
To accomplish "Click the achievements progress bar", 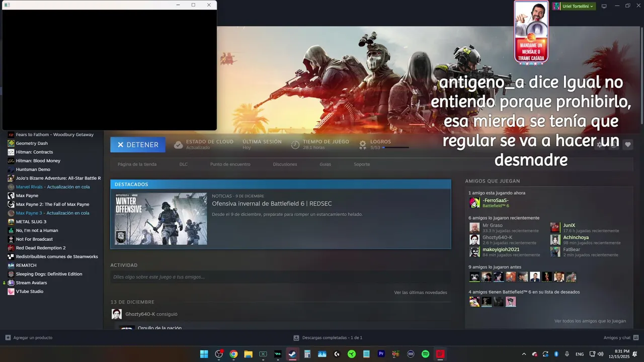I will [395, 148].
